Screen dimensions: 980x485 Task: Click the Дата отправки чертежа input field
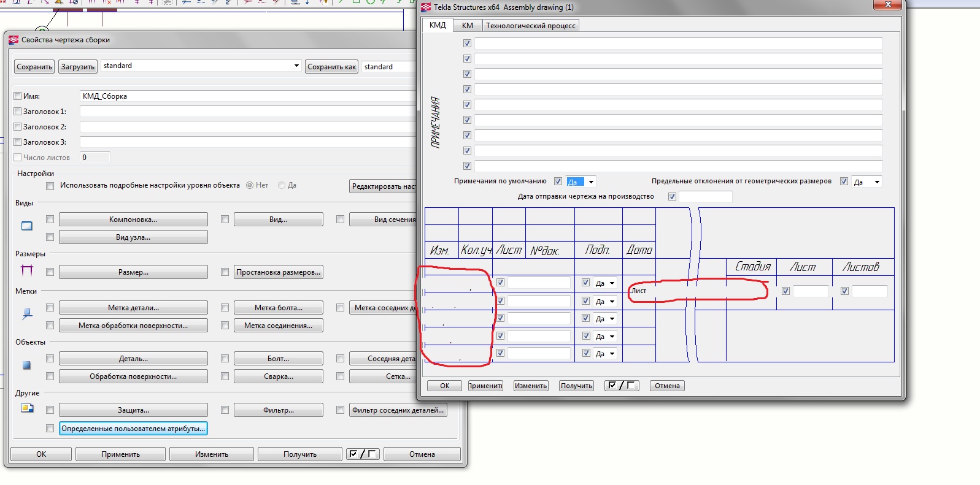pyautogui.click(x=705, y=197)
